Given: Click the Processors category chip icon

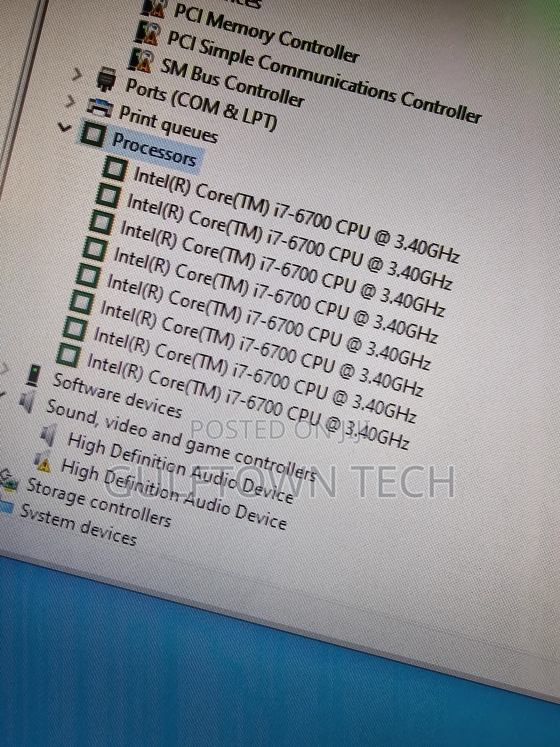Looking at the screenshot, I should [x=93, y=134].
